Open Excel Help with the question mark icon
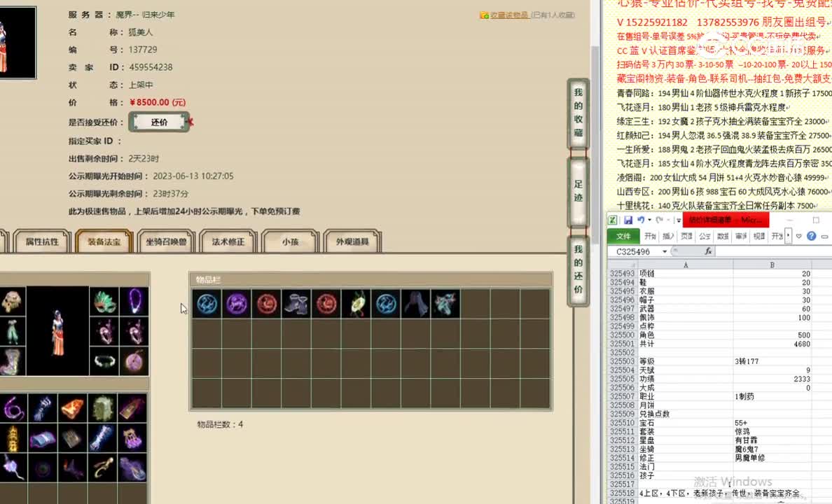The width and height of the screenshot is (832, 504). click(811, 237)
